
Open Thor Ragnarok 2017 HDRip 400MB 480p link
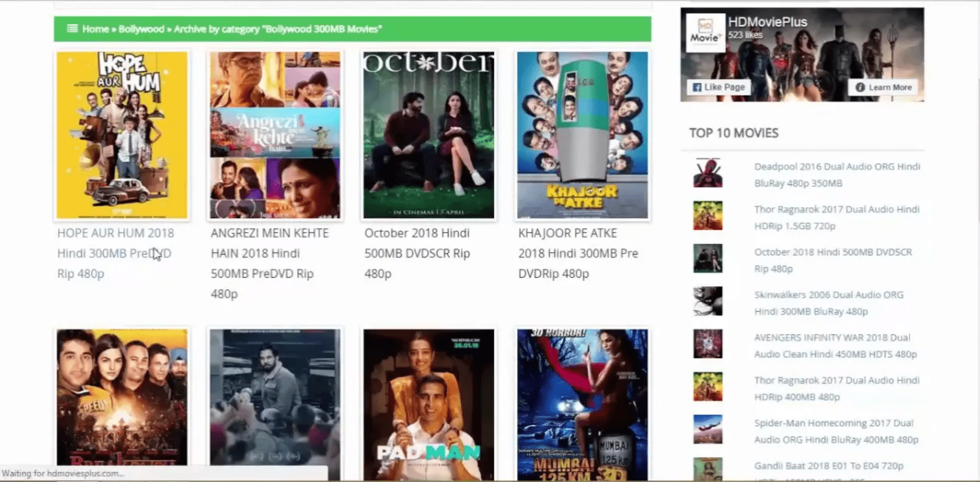point(837,389)
